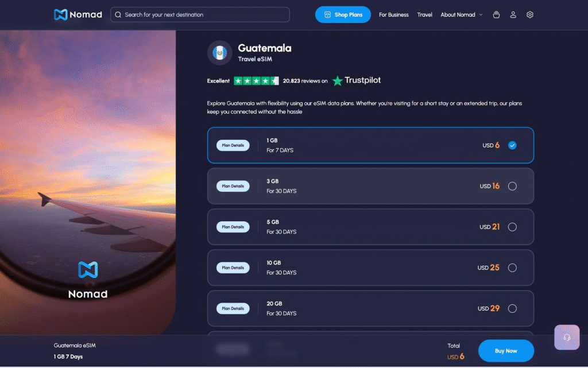The height and width of the screenshot is (368, 588).
Task: Click the 20,823 reviews text
Action: (x=305, y=81)
